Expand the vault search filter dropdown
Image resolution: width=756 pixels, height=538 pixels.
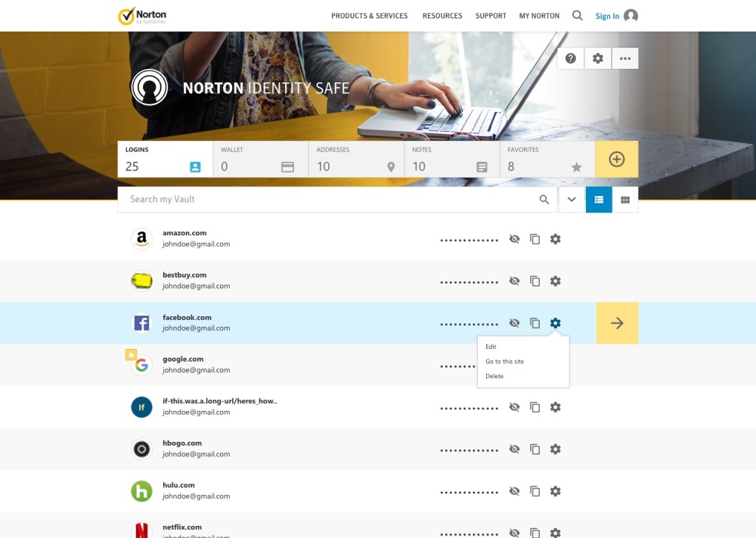pos(572,200)
